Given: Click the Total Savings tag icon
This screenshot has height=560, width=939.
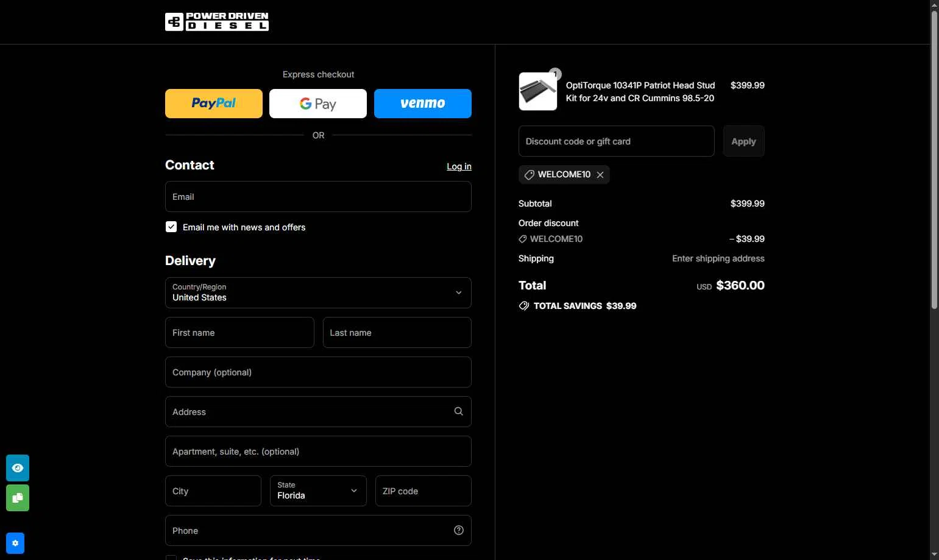Looking at the screenshot, I should tap(524, 306).
